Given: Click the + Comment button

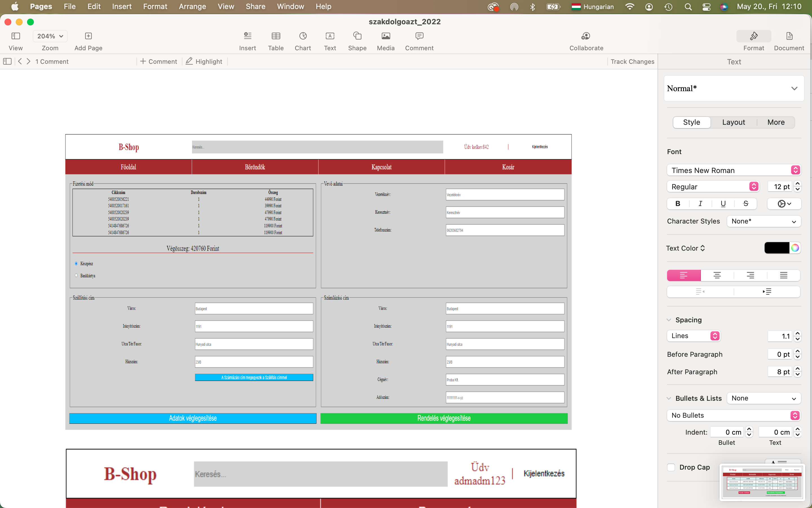Looking at the screenshot, I should point(158,62).
